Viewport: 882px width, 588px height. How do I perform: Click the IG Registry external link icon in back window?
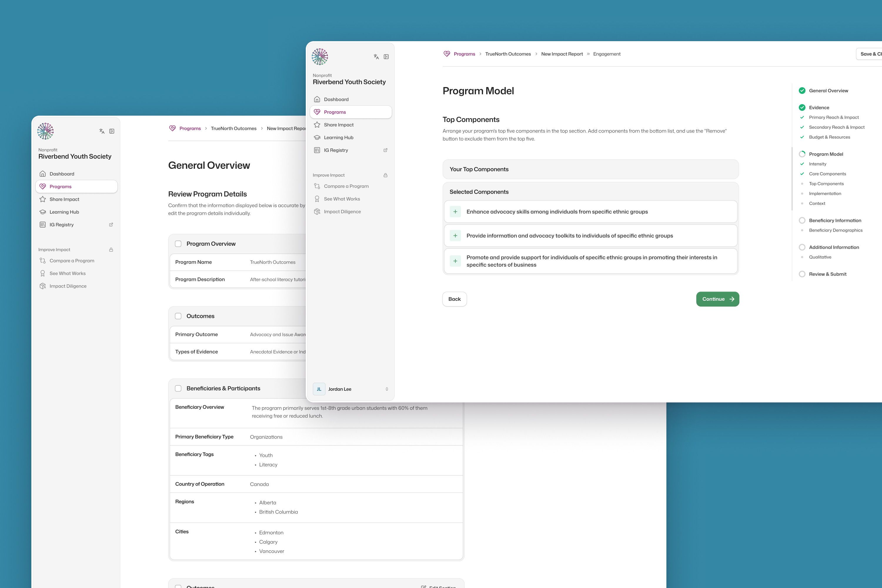pos(111,225)
